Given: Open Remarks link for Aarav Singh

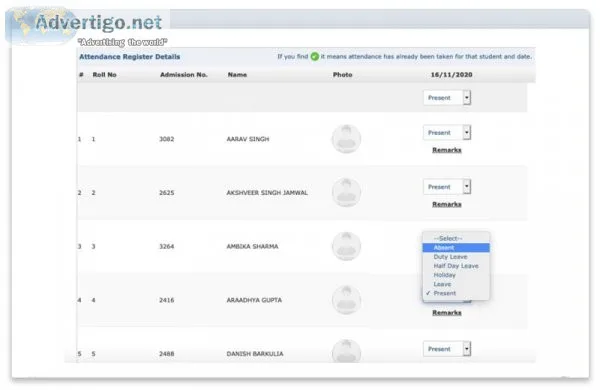Looking at the screenshot, I should point(447,150).
